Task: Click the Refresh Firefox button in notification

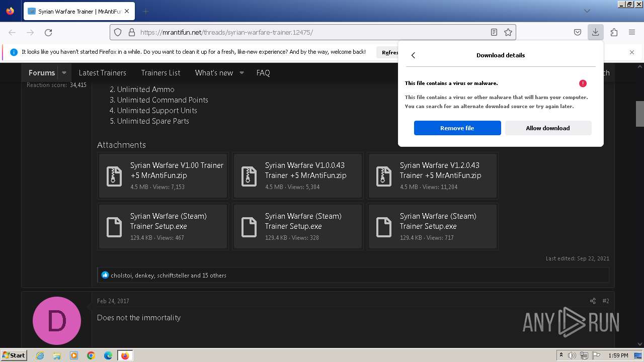Action: 387,52
